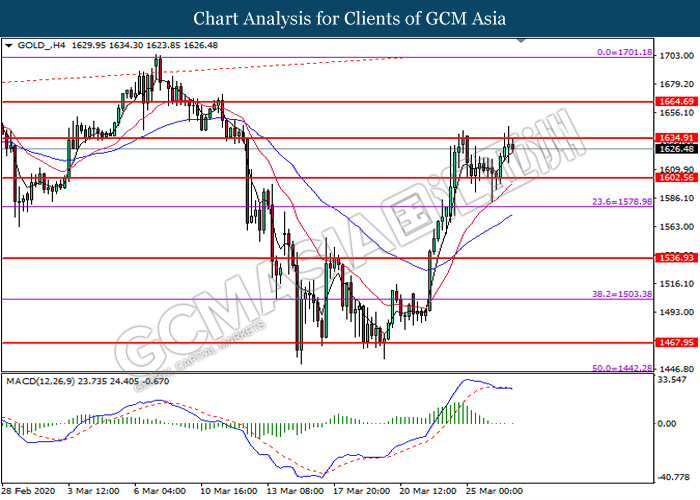Click the 25 Mar 00:00 time label
This screenshot has height=500, width=700.
[x=495, y=492]
